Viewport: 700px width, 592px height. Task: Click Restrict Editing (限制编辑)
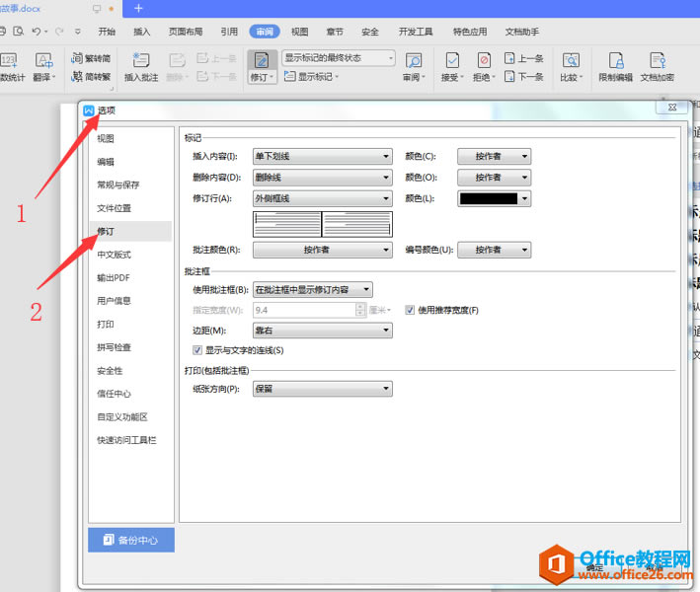coord(616,67)
